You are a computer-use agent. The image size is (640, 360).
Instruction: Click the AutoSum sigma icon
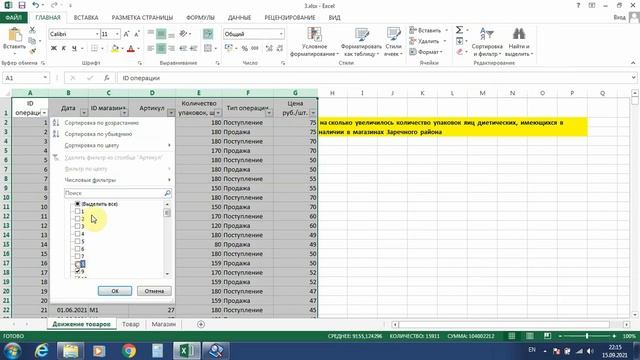[x=459, y=30]
